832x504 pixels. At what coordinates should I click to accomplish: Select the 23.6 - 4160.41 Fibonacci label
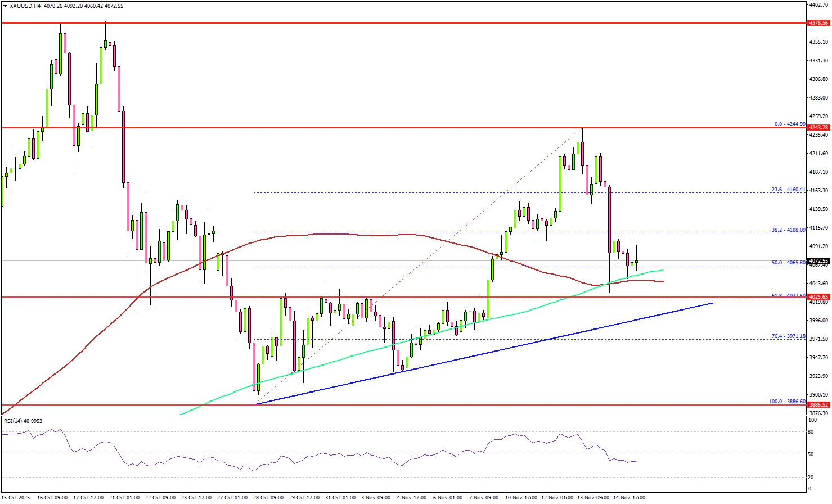tap(789, 190)
